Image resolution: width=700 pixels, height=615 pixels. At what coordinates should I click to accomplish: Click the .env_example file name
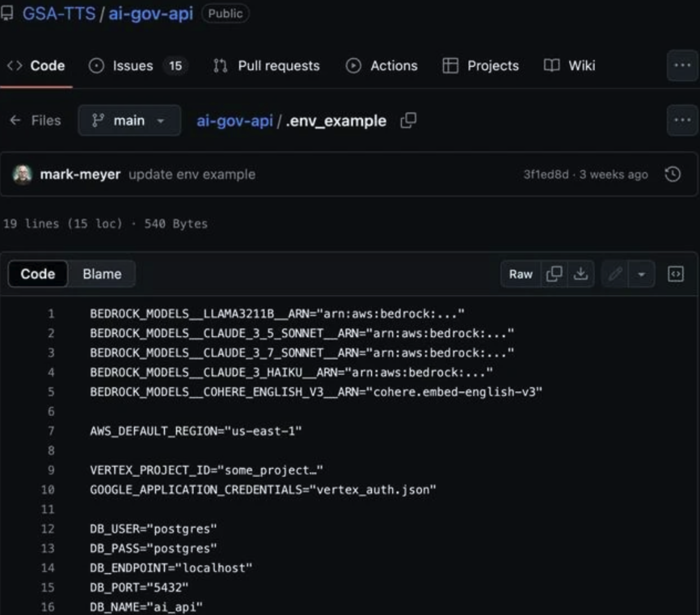tap(336, 121)
